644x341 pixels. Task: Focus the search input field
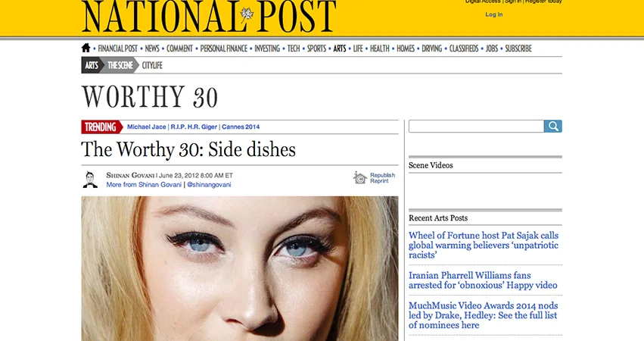point(477,127)
